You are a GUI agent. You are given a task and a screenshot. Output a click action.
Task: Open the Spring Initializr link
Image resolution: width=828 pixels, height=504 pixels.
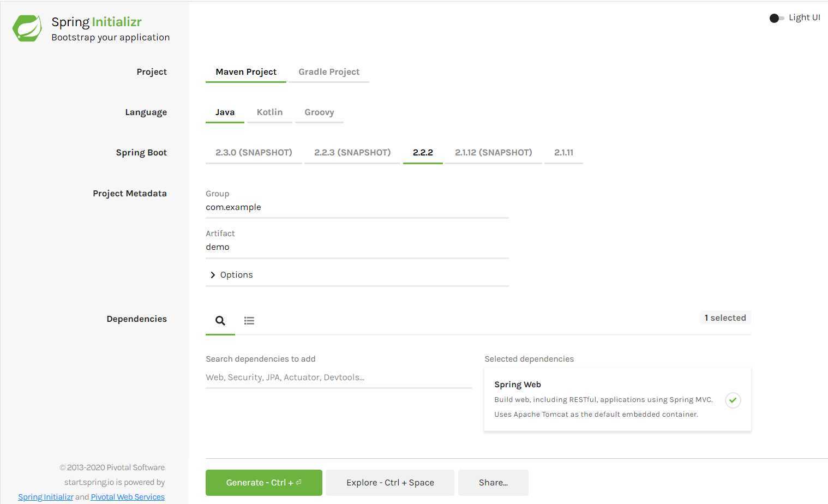pos(46,497)
